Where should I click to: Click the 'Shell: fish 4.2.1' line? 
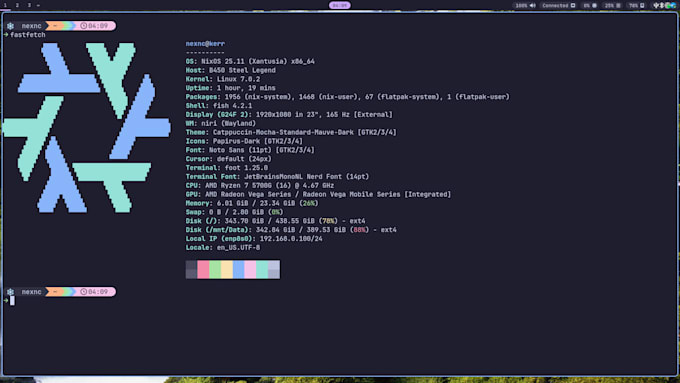(219, 105)
